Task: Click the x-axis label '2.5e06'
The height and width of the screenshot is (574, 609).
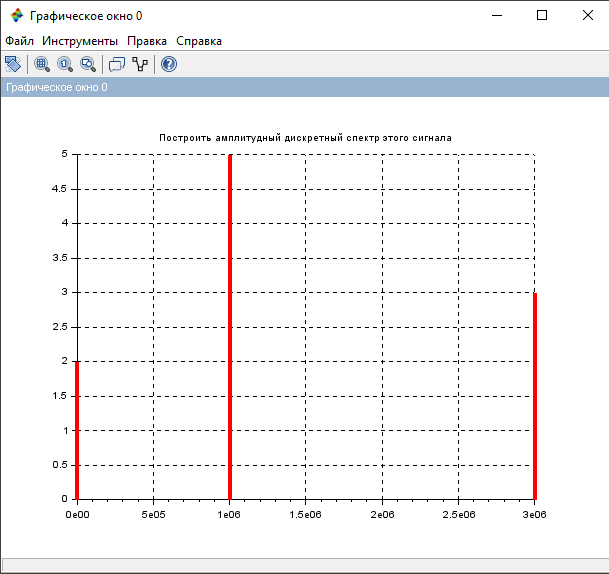Action: 459,515
